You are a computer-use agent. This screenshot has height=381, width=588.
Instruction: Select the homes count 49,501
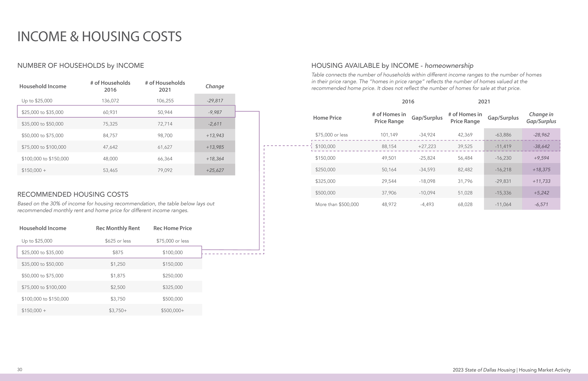click(389, 158)
